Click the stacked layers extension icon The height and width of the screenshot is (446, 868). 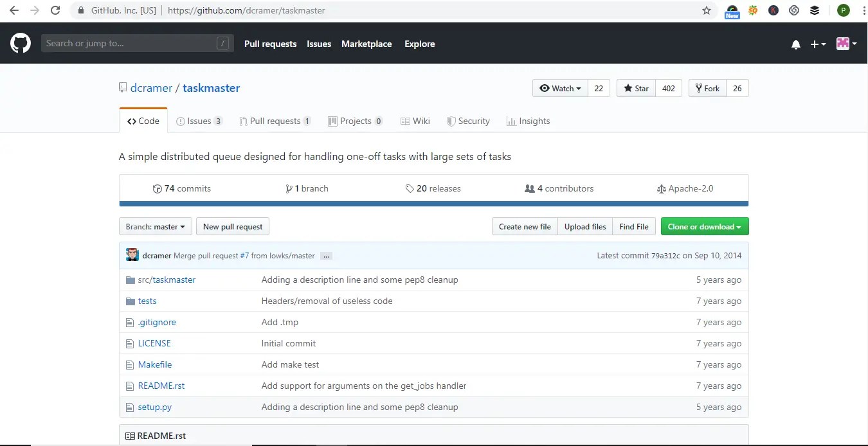(814, 10)
